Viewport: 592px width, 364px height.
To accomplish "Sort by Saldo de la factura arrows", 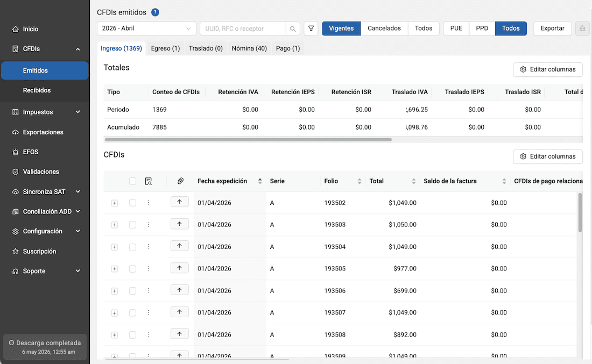I will [x=504, y=181].
